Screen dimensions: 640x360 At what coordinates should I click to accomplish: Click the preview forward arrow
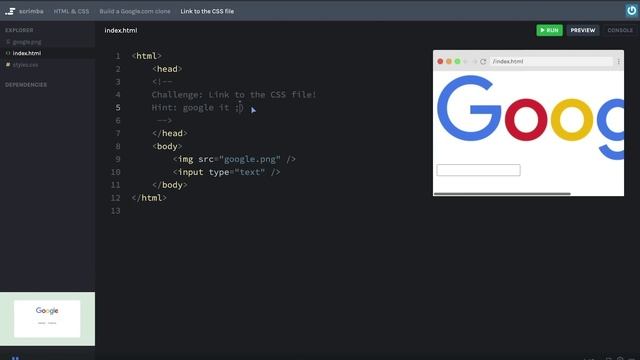(x=474, y=62)
